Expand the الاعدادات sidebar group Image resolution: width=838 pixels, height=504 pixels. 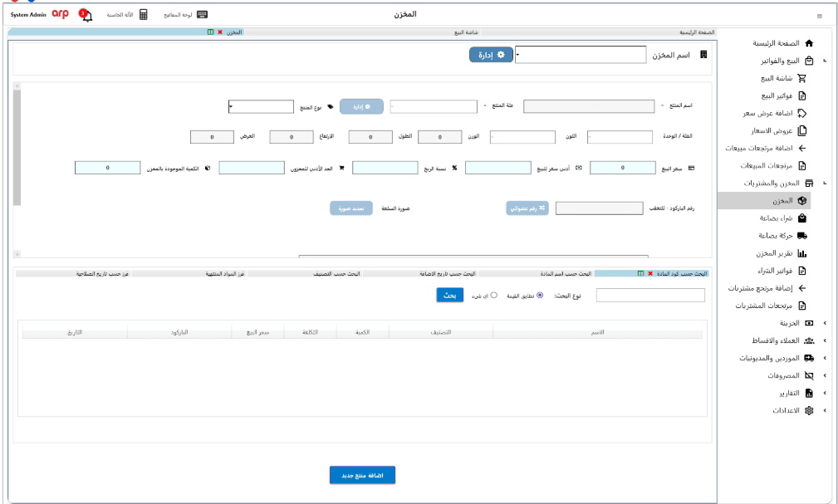tap(825, 410)
